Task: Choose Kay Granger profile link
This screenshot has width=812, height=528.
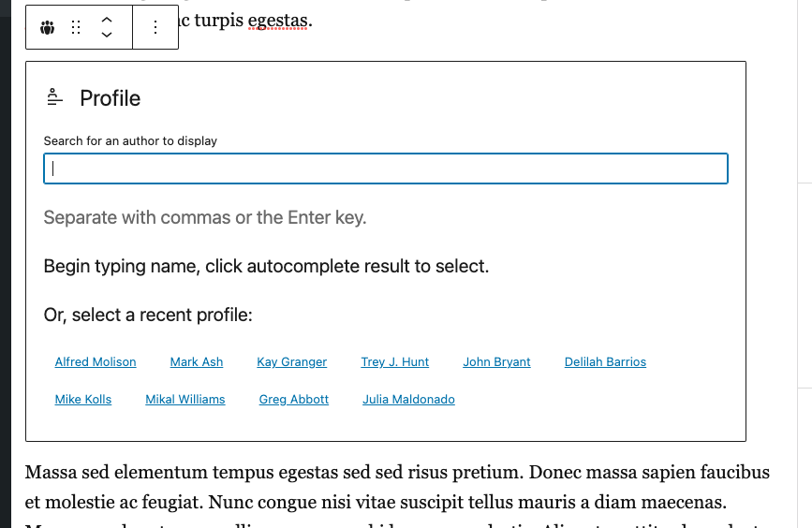Action: pos(291,362)
